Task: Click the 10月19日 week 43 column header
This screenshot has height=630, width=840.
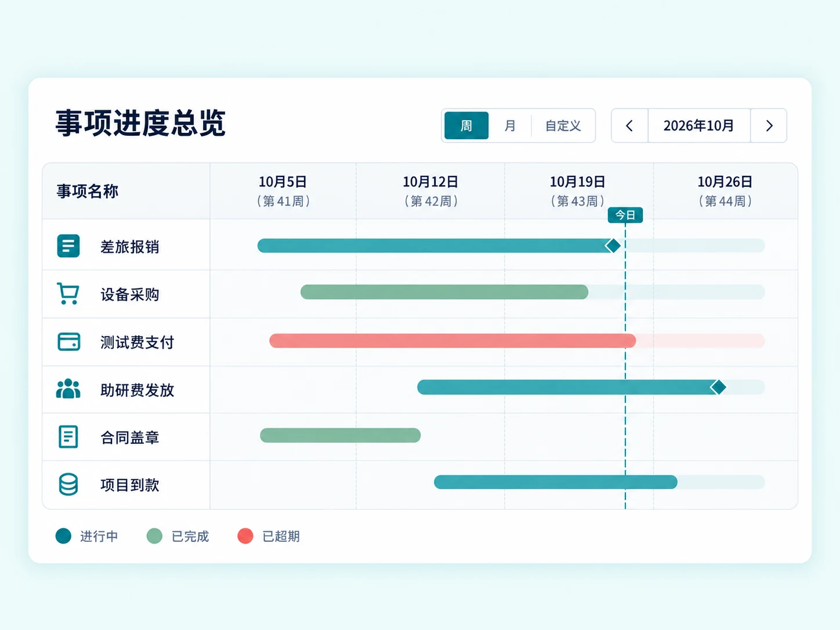Action: pos(578,191)
